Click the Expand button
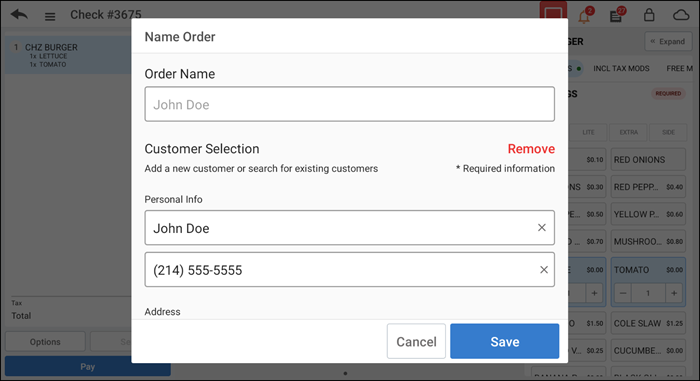Screen dimensions: 700x381 pos(668,42)
